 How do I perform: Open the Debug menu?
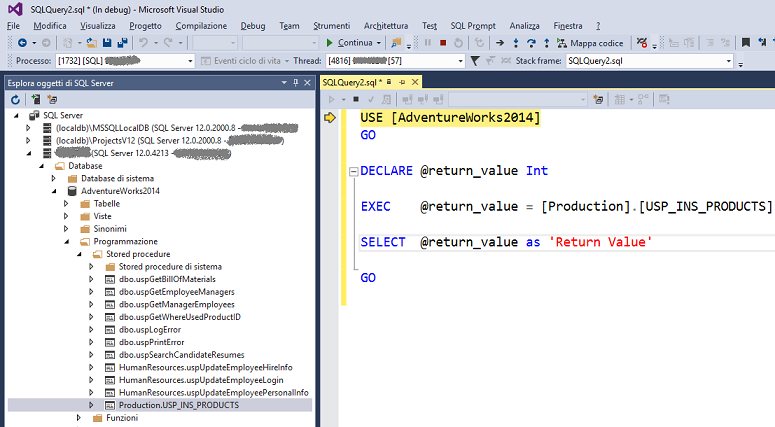click(x=253, y=25)
